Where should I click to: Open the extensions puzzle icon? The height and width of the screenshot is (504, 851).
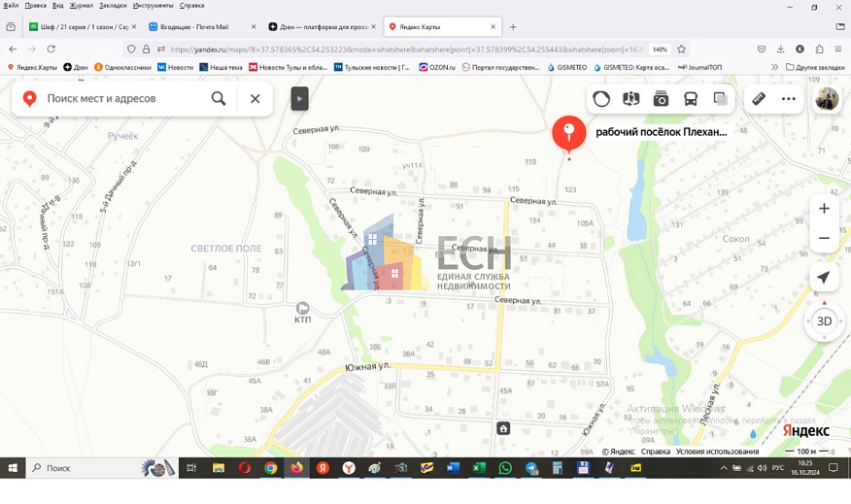819,49
